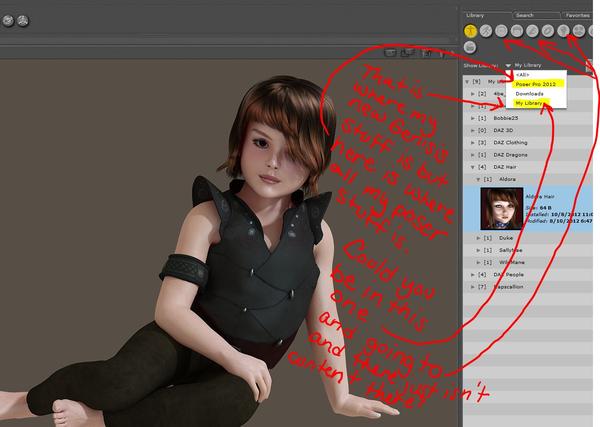Click the second round icon at top left
Viewport: 600px width, 427px height.
click(x=23, y=20)
